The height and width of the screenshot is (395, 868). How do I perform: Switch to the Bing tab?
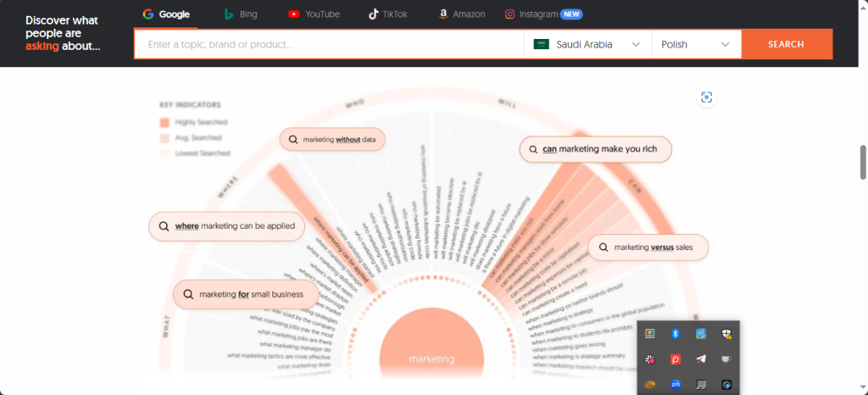(241, 14)
